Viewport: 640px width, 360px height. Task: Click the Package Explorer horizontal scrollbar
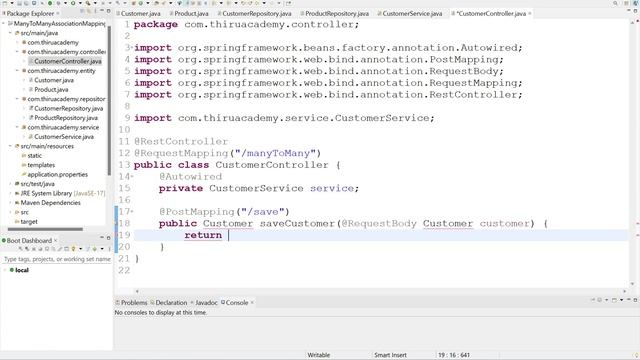(x=45, y=229)
